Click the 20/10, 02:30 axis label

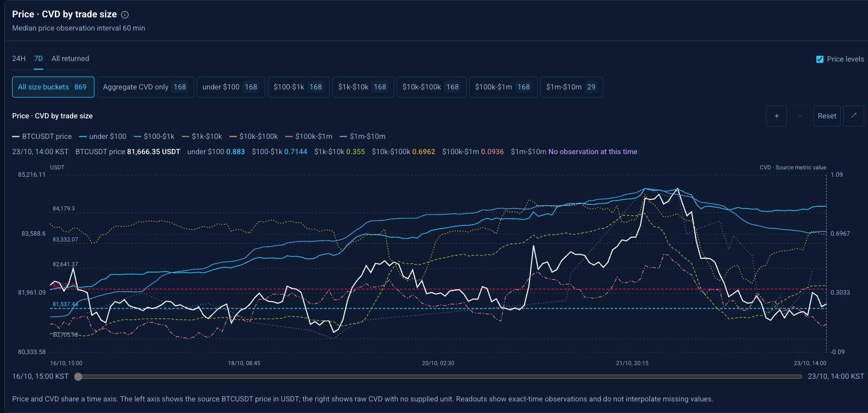pyautogui.click(x=438, y=363)
